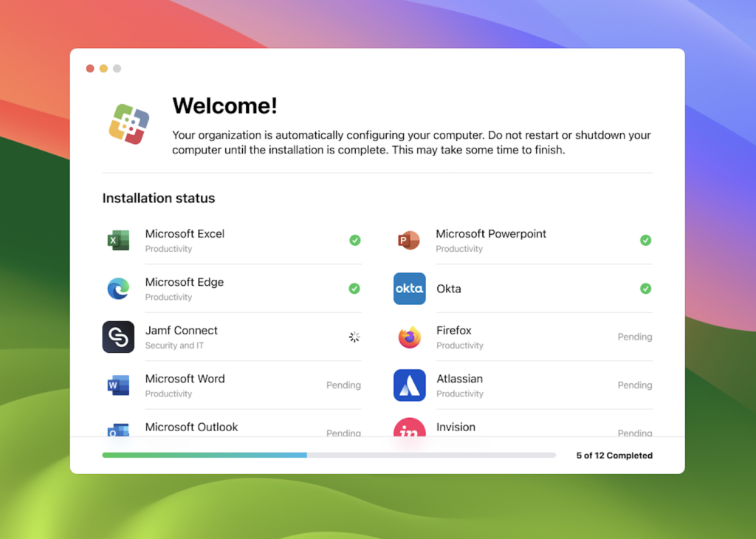Click the Security and IT label
756x539 pixels.
pyautogui.click(x=174, y=346)
